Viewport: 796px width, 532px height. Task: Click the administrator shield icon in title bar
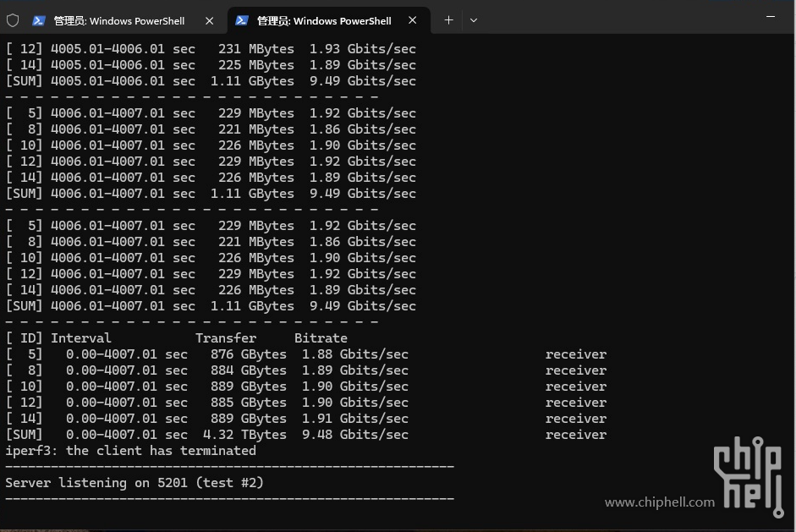tap(13, 20)
